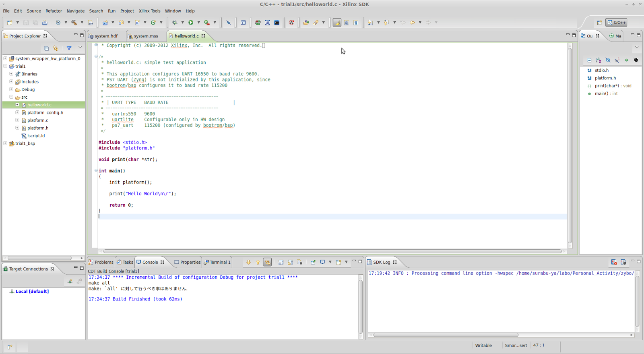Select lscript.ld file in Project Explorer
The height and width of the screenshot is (354, 644).
click(36, 136)
